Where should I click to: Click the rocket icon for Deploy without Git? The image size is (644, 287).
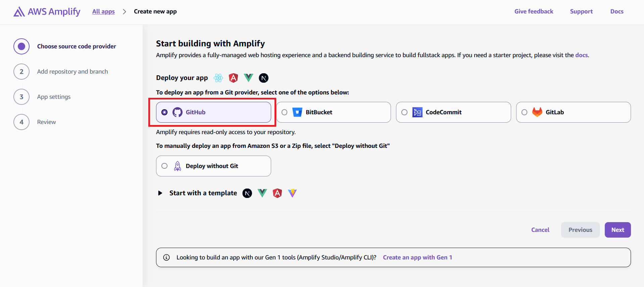tap(178, 166)
